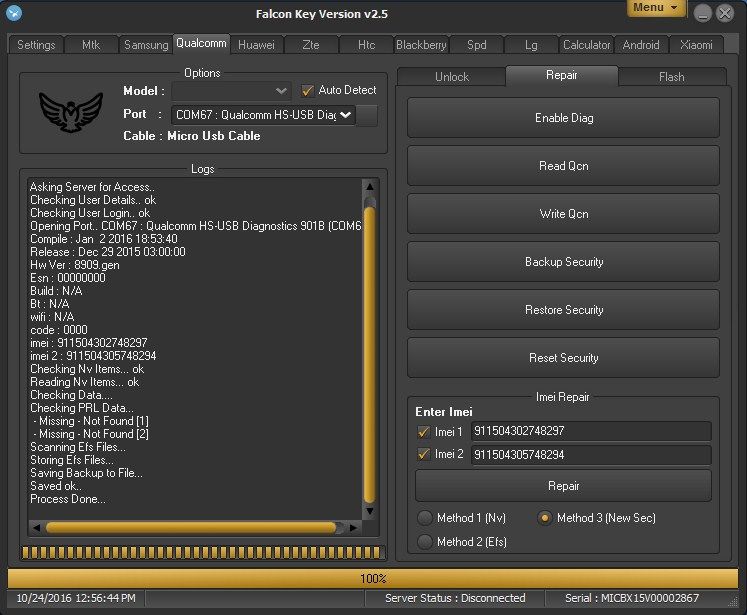Click the 100% progress bar
747x615 pixels.
click(373, 578)
